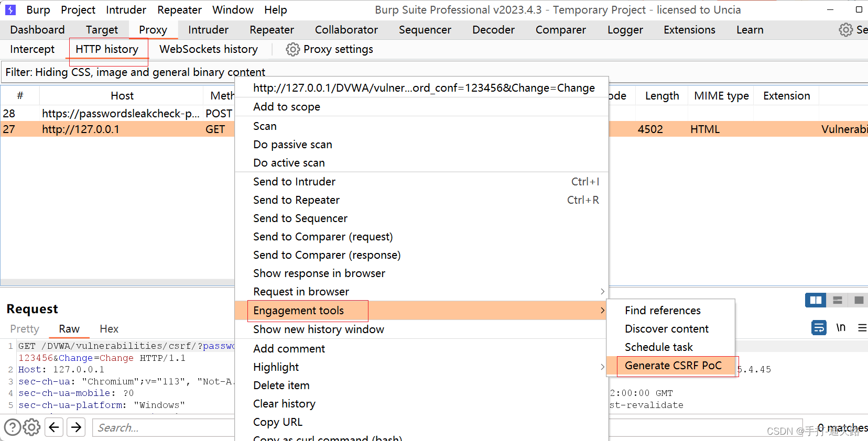Select top-bottom layout icon

(838, 300)
